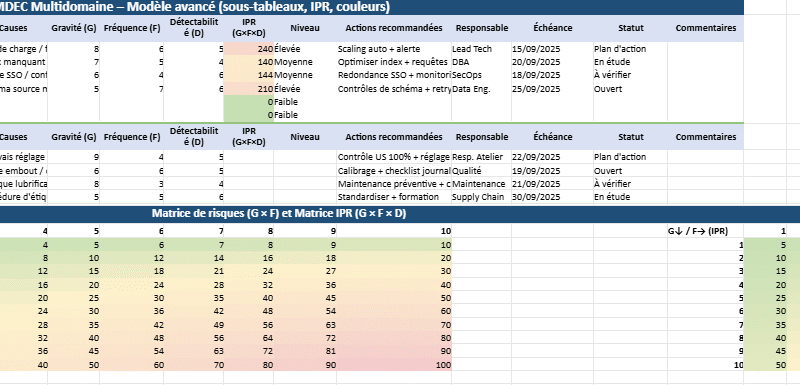Select the "Contrôle US 100% + réglage" cell
This screenshot has height=385, width=800.
(393, 157)
